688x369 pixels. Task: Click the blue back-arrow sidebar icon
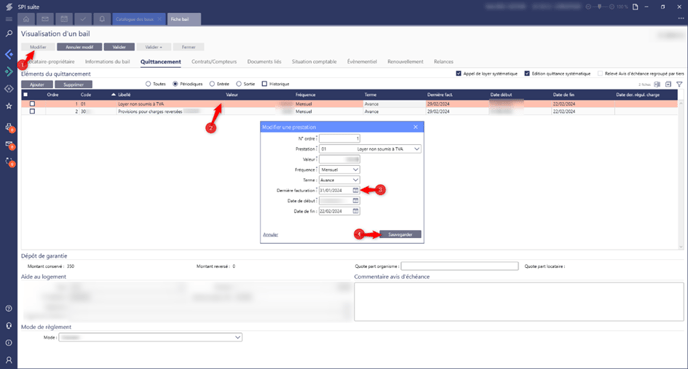[x=9, y=54]
